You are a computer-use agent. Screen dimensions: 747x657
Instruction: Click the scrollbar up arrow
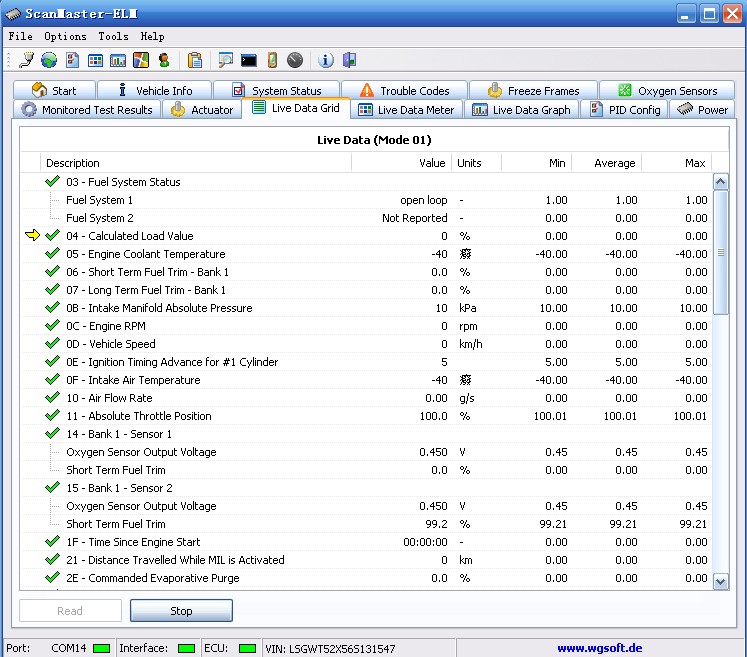coord(720,182)
